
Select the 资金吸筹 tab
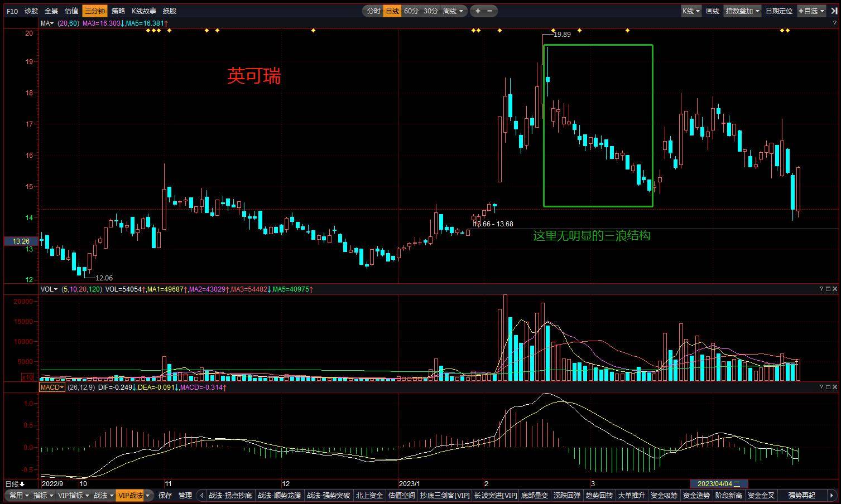[x=664, y=495]
